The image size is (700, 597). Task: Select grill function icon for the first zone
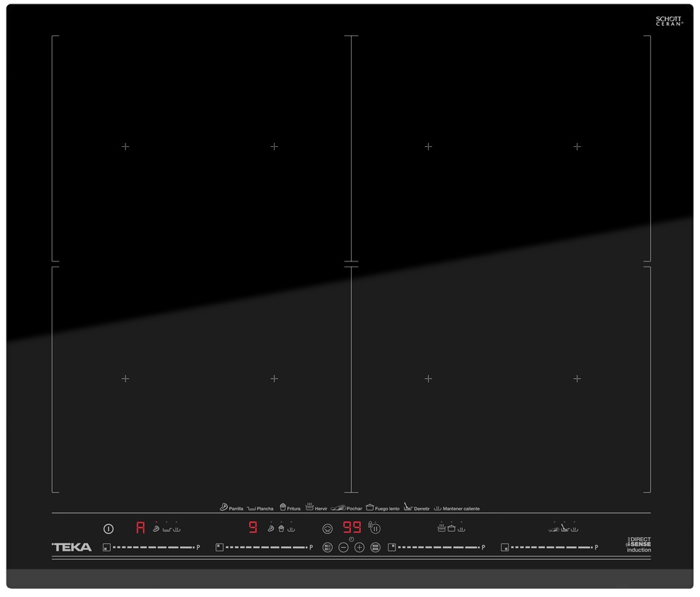pos(156,529)
